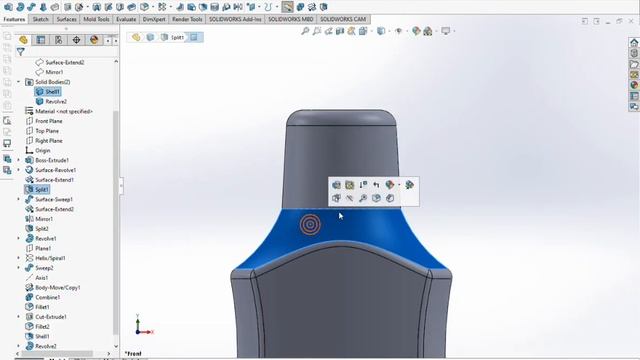Expand the Cut-Extrude1 feature
640x360 pixels.
(x=18, y=317)
